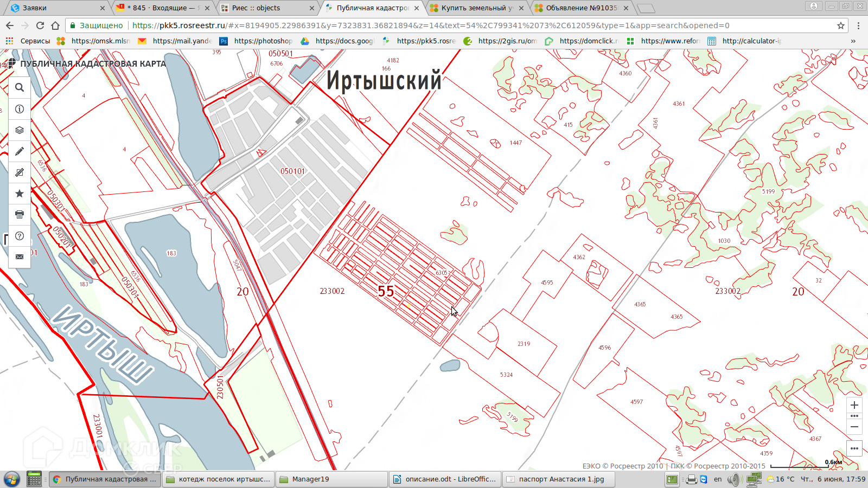Switch to описание.odt LibreOffice taskbar window
This screenshot has height=488, width=868.
pos(444,479)
